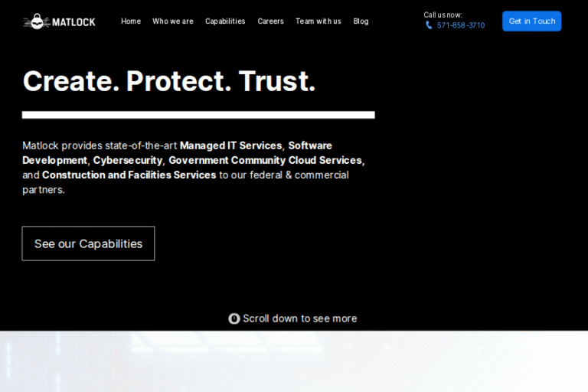
Task: Click the MATLOCK brand name text
Action: pyautogui.click(x=73, y=22)
